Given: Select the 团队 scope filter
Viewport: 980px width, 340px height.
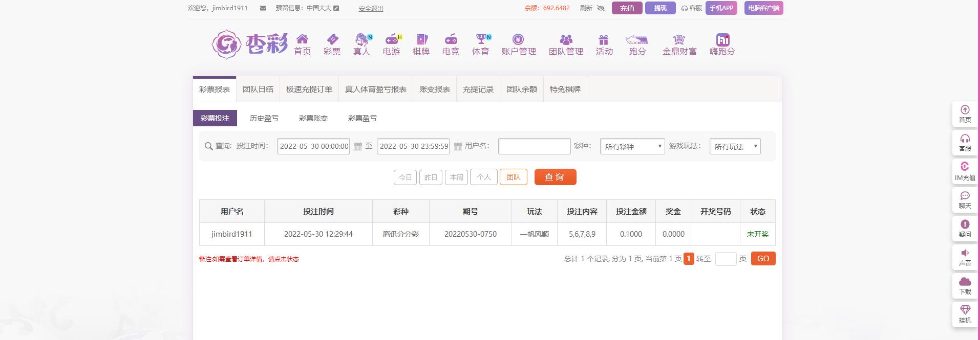Looking at the screenshot, I should 513,177.
